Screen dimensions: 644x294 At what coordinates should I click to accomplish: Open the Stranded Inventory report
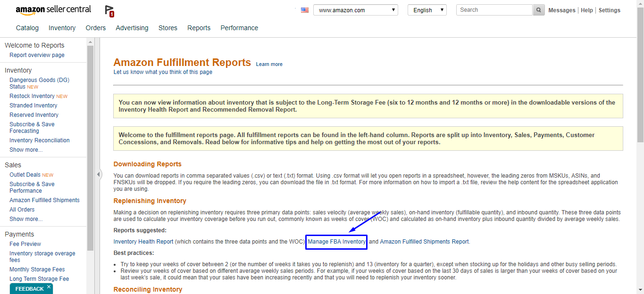tap(33, 106)
